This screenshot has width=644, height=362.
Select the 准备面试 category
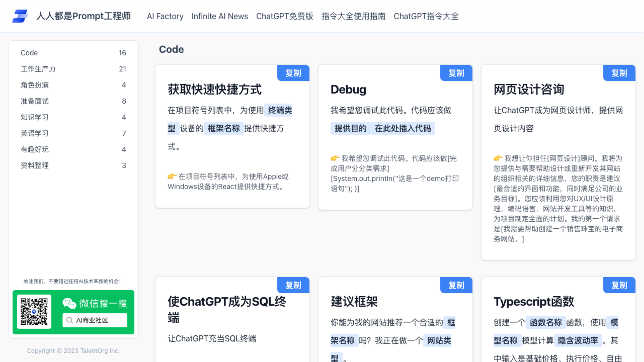point(73,101)
